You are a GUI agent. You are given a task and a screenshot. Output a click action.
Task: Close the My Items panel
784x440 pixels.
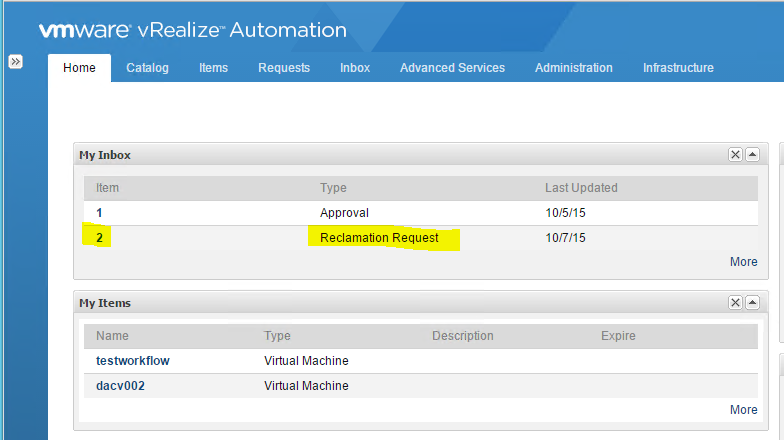735,302
